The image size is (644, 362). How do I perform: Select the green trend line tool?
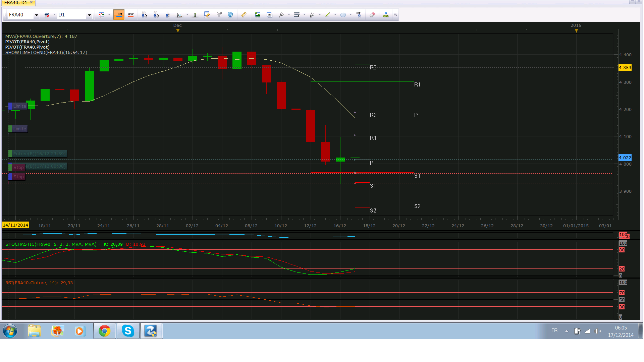pos(327,15)
